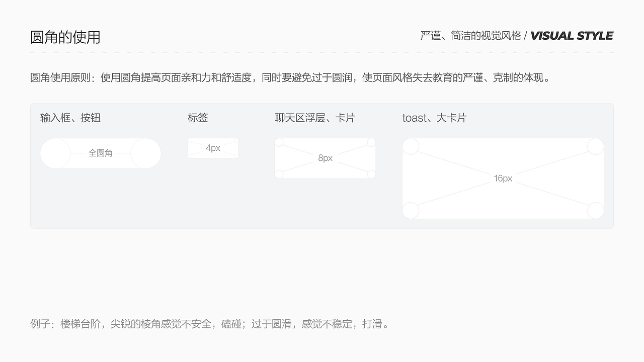This screenshot has width=644, height=362.
Task: Click the dashed divider line under the title
Action: 322,50
